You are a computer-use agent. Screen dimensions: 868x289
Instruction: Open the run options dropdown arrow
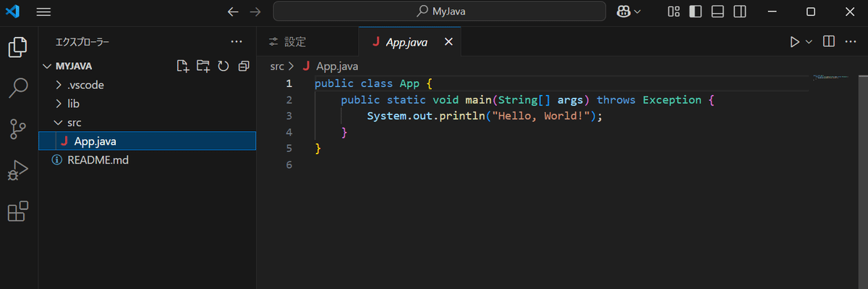(x=809, y=42)
